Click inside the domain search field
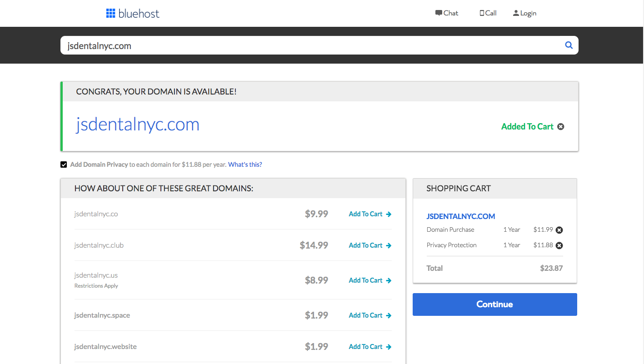Screen dimensions: 644x364 [227, 45]
